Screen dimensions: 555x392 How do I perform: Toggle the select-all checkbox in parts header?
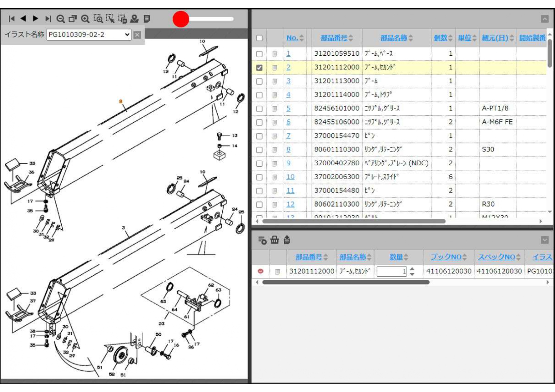[259, 38]
